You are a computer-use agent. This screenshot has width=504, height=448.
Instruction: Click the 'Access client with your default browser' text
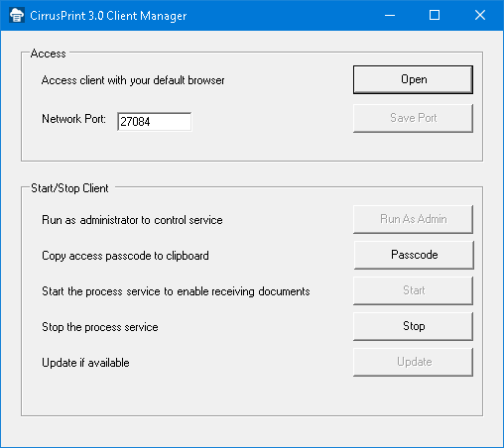(x=133, y=80)
